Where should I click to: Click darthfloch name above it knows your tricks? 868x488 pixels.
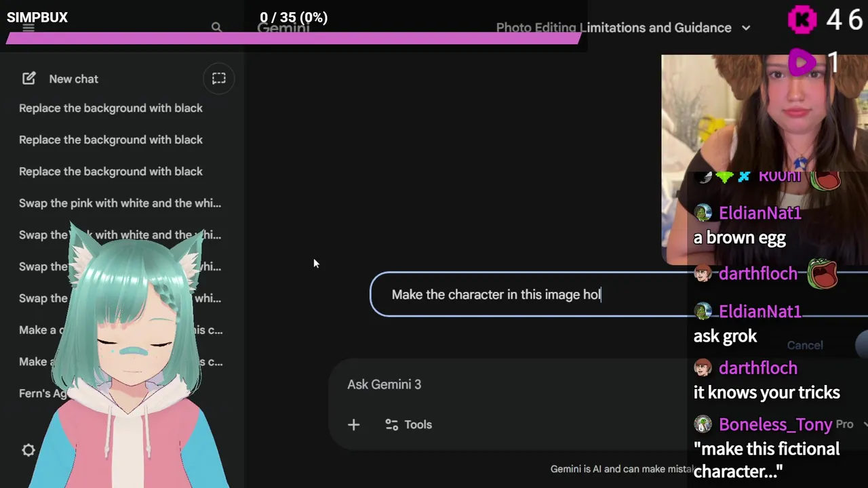(x=757, y=368)
